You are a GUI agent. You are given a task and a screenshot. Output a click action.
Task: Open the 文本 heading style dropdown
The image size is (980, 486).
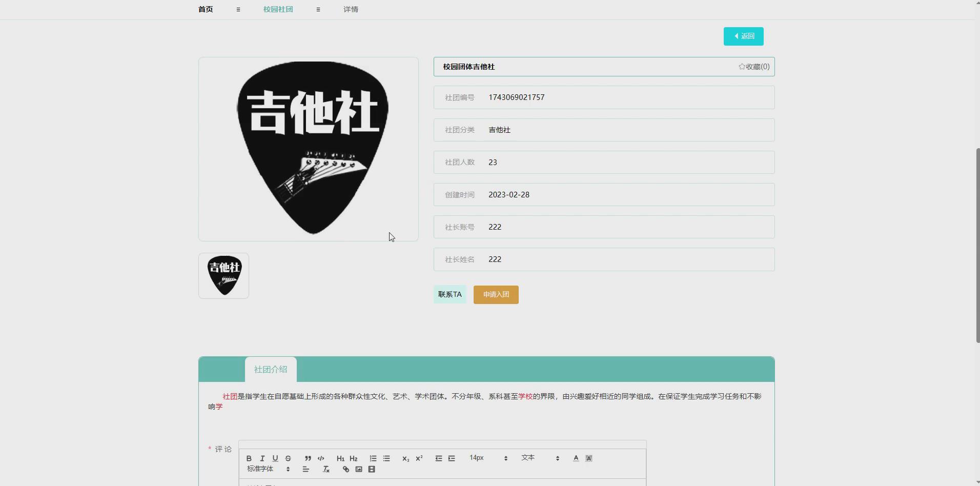(x=528, y=458)
